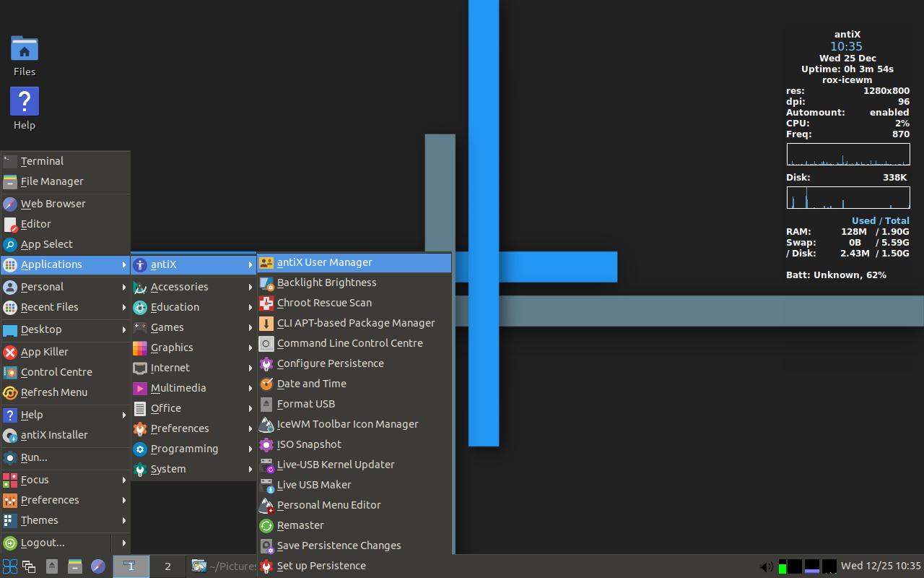Expand the Personal submenu
Screen dimensions: 924x578
pos(66,287)
